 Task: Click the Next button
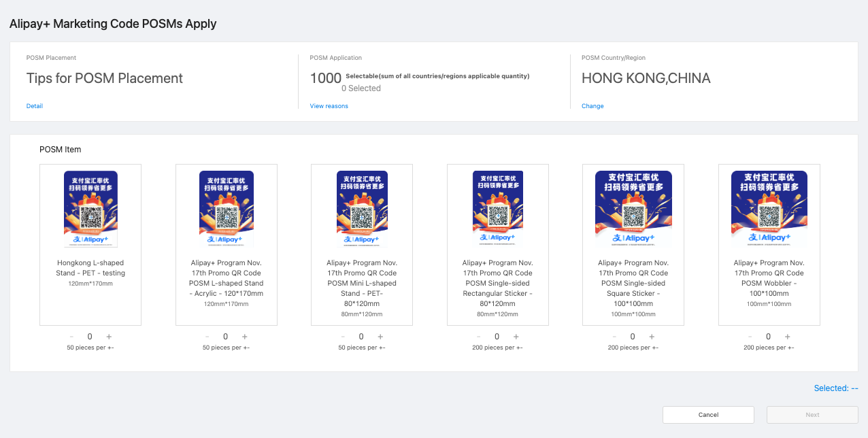(x=812, y=414)
